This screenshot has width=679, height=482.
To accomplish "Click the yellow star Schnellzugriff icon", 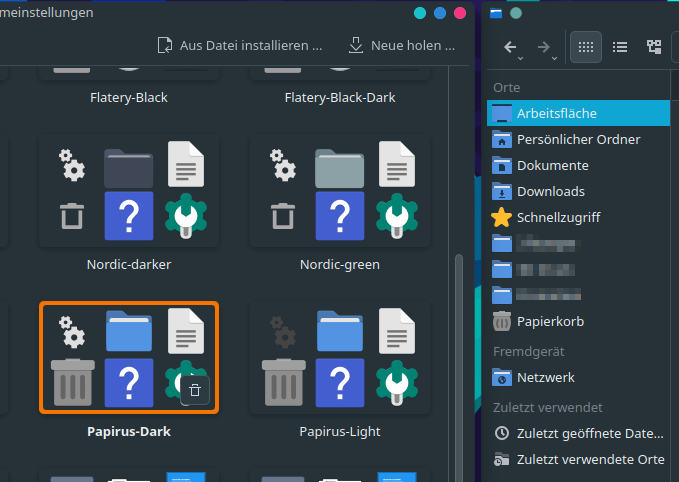I will click(501, 217).
